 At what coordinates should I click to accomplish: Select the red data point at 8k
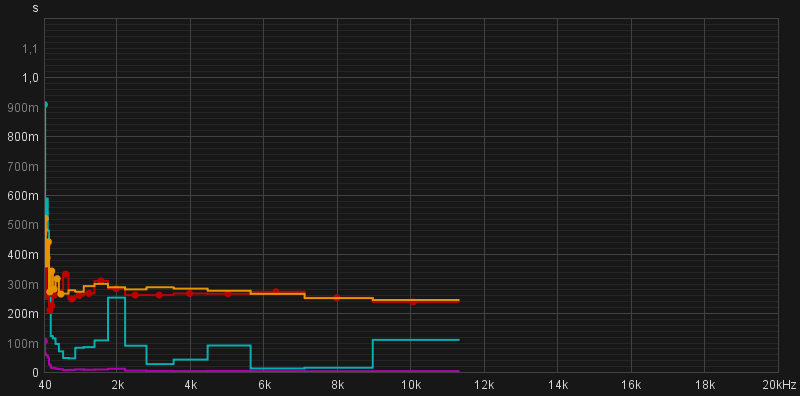coord(337,298)
